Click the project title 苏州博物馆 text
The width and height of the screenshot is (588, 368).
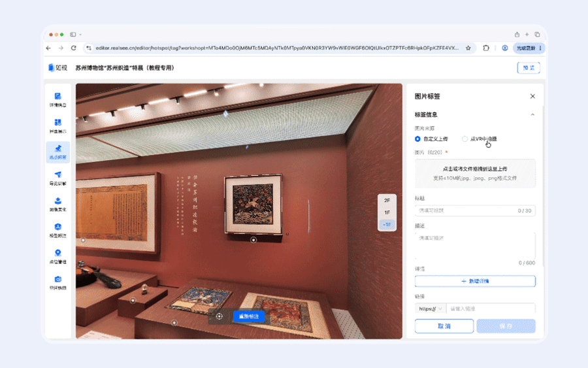(125, 68)
